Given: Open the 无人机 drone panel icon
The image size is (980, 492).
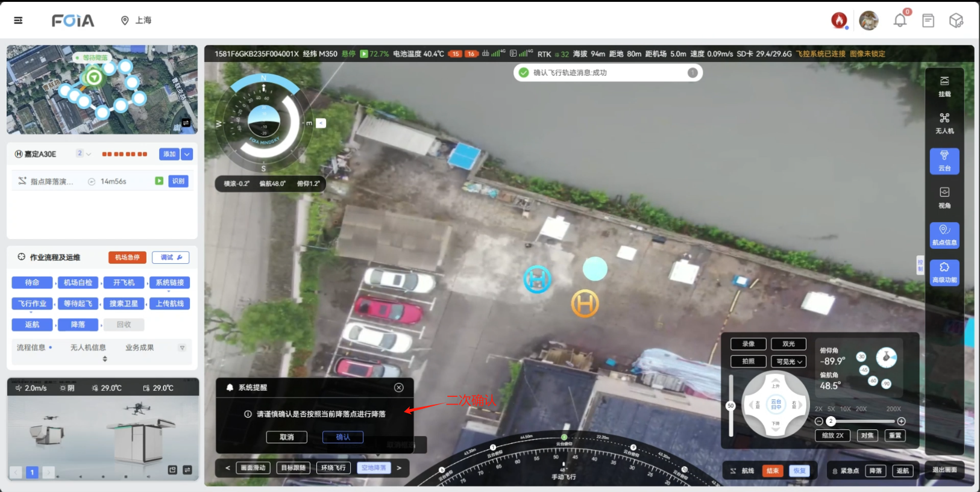Looking at the screenshot, I should 944,123.
